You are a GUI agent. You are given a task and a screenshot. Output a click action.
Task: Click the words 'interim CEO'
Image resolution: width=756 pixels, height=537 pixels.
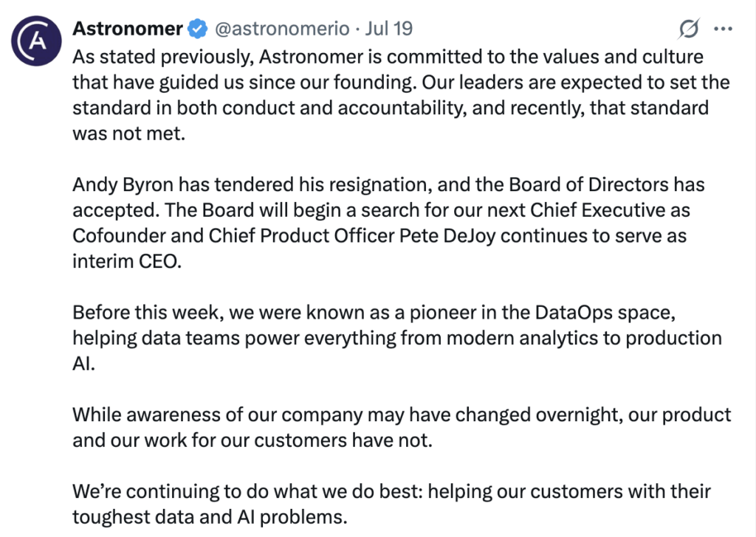126,261
